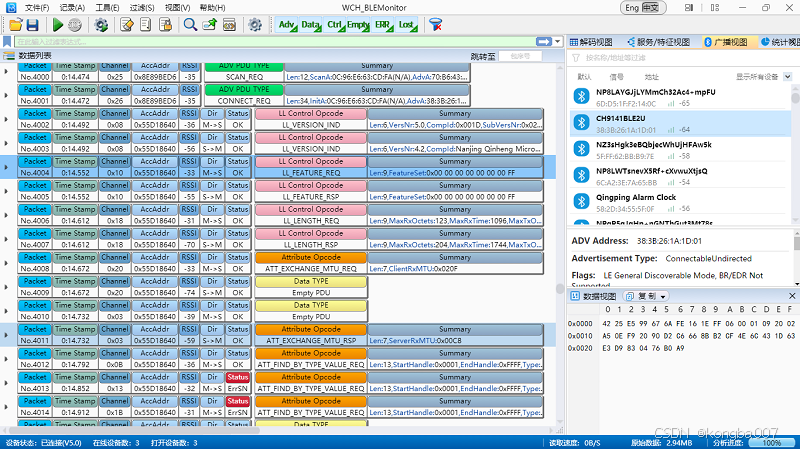Open the 显示所有设备 dropdown

coord(787,77)
